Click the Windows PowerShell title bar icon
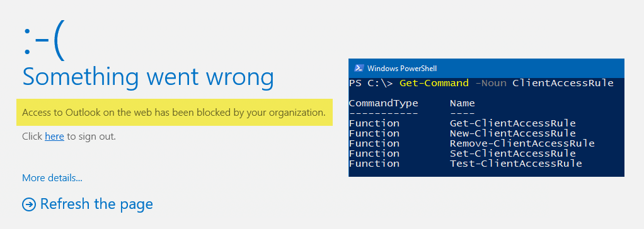The height and width of the screenshot is (229, 644). pyautogui.click(x=358, y=68)
